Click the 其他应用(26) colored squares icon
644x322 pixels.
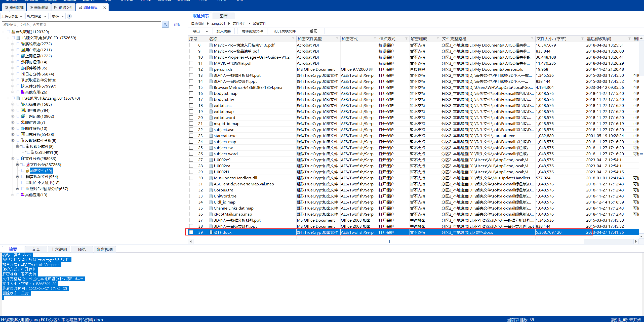click(23, 92)
